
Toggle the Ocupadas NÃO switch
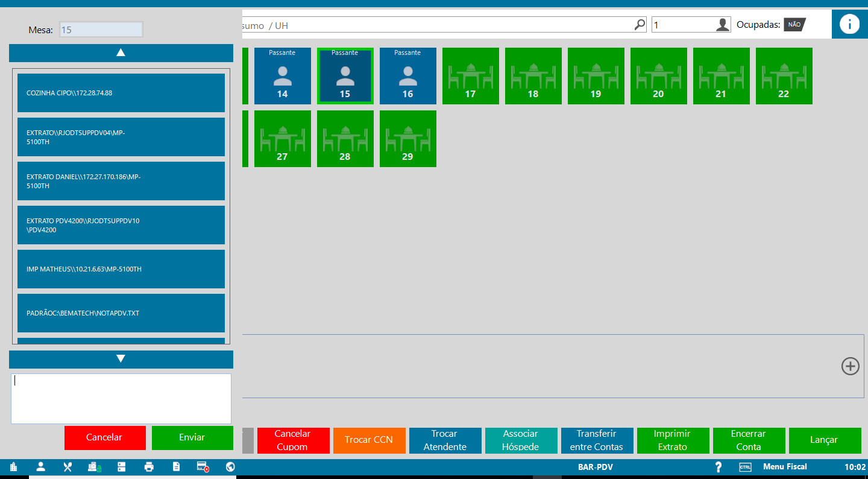(794, 25)
